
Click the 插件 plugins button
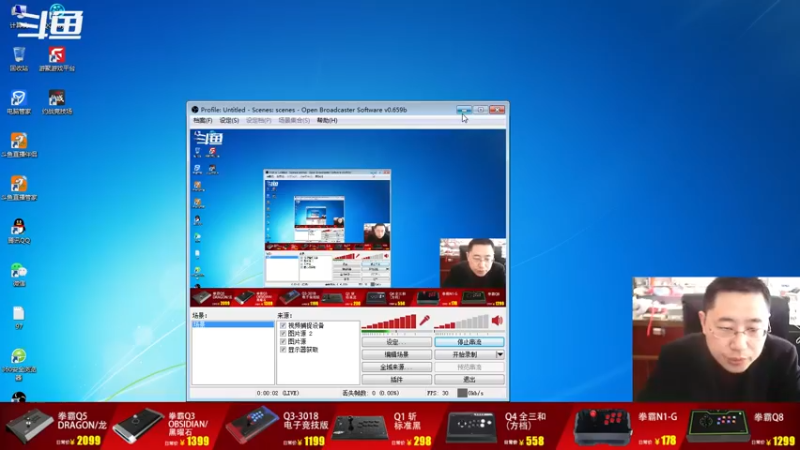(396, 380)
